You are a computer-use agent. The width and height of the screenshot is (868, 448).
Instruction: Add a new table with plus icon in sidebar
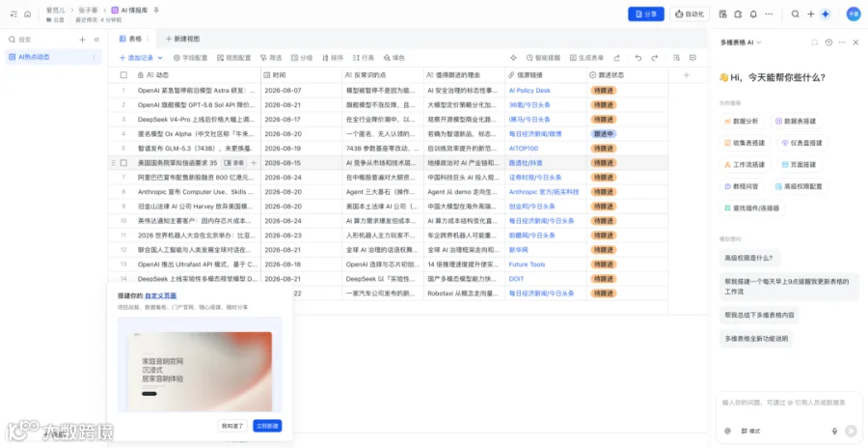click(x=83, y=40)
